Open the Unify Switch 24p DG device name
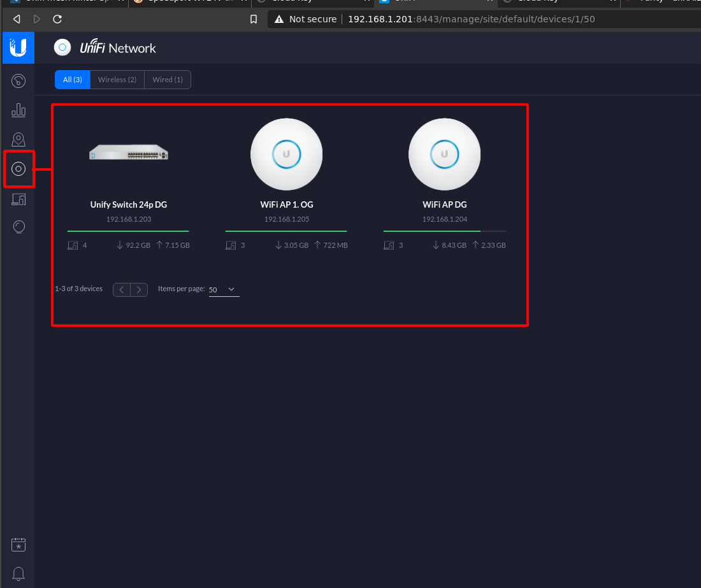701x588 pixels. pyautogui.click(x=129, y=204)
